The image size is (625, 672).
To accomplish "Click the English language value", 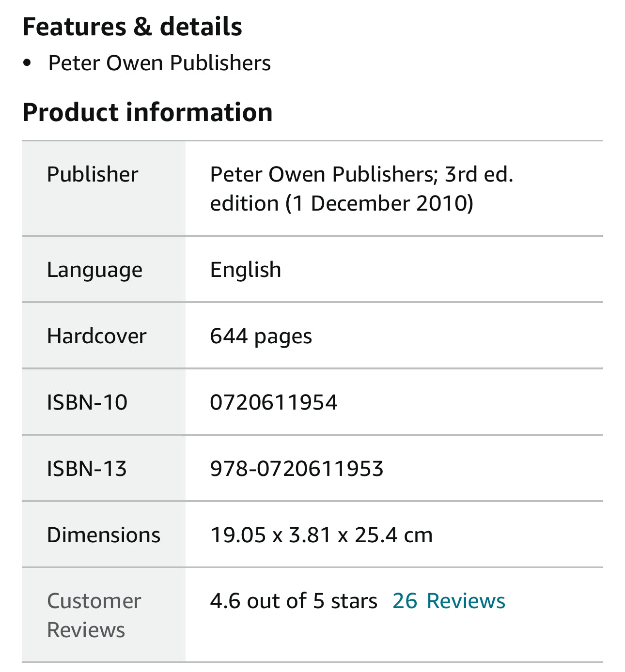I will click(245, 270).
